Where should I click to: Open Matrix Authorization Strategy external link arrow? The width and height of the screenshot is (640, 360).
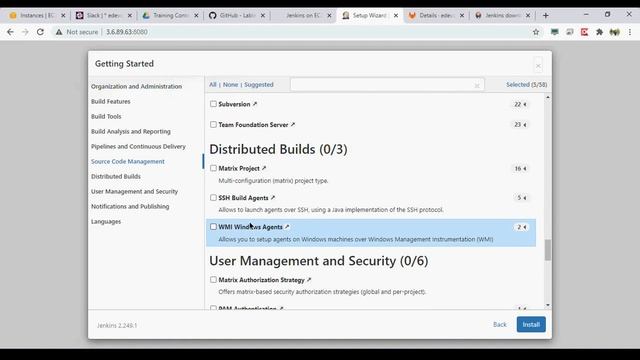tap(309, 280)
